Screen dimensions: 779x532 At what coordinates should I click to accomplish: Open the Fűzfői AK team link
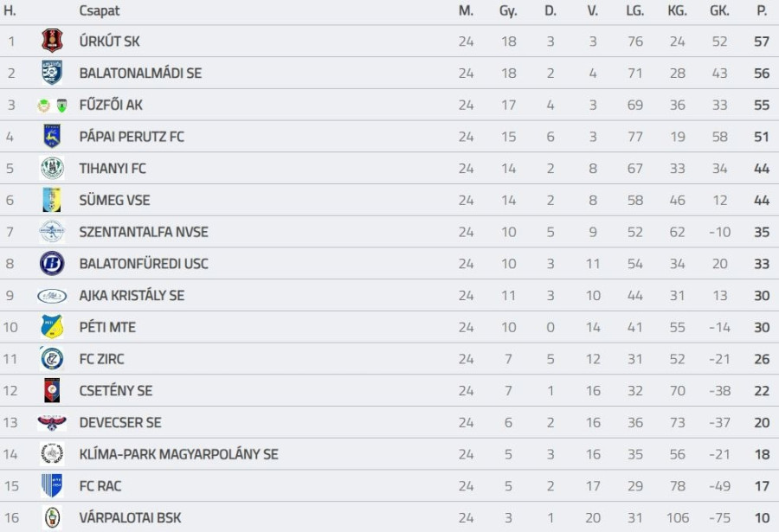point(111,105)
